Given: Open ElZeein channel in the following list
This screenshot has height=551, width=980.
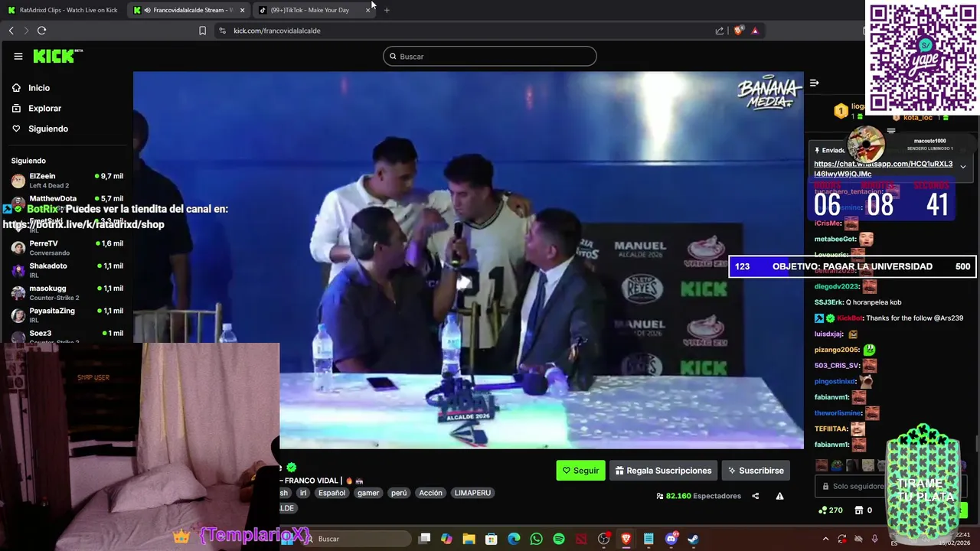Looking at the screenshot, I should pyautogui.click(x=67, y=181).
